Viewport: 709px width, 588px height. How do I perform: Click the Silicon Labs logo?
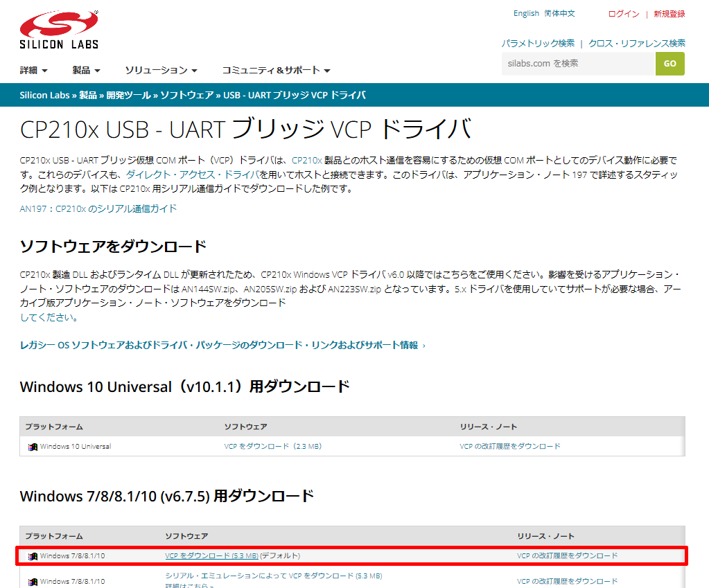[x=59, y=29]
